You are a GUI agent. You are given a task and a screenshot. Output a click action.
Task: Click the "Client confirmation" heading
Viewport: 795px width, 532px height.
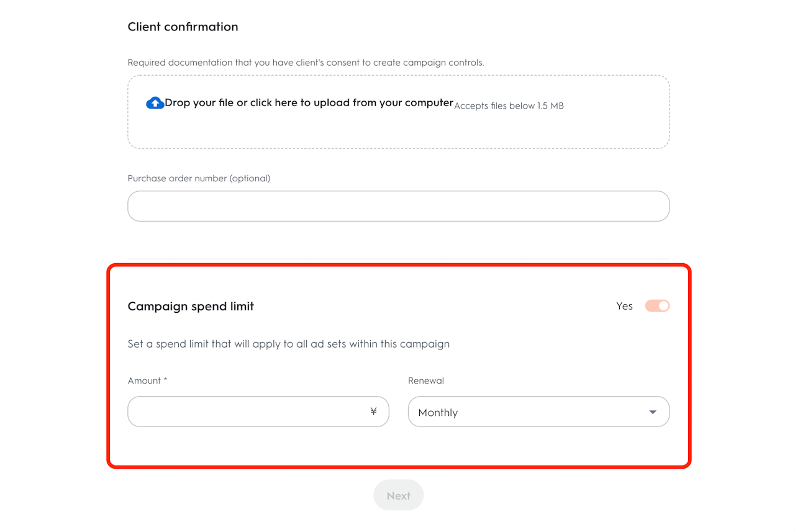(x=183, y=27)
